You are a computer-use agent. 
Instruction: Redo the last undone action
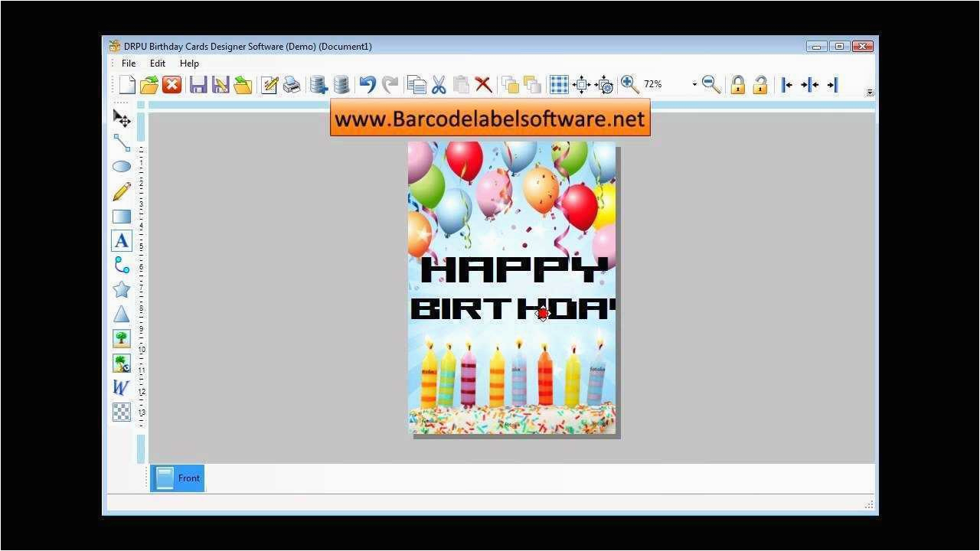point(390,84)
